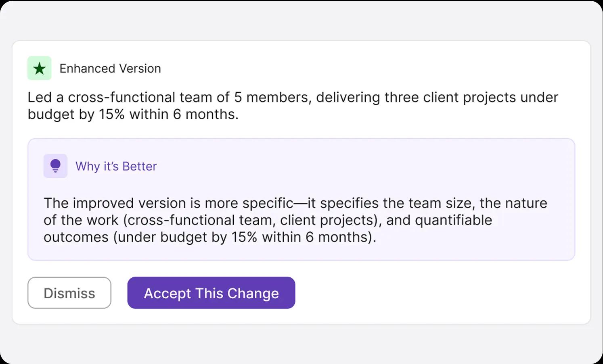Click the purple lightbulb icon
Screen dimensions: 603x364
click(55, 166)
